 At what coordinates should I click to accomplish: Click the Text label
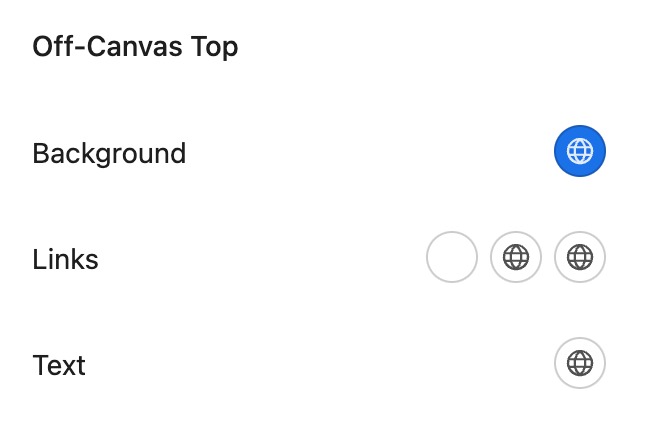[x=59, y=366]
